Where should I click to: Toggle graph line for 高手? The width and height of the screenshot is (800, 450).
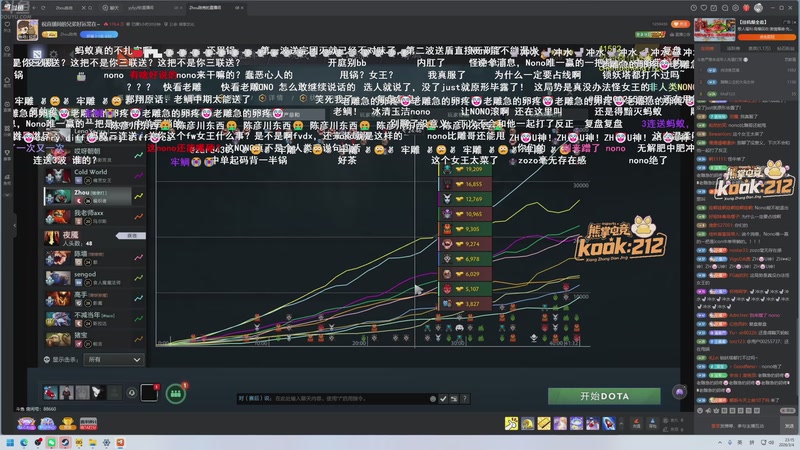pyautogui.click(x=138, y=298)
